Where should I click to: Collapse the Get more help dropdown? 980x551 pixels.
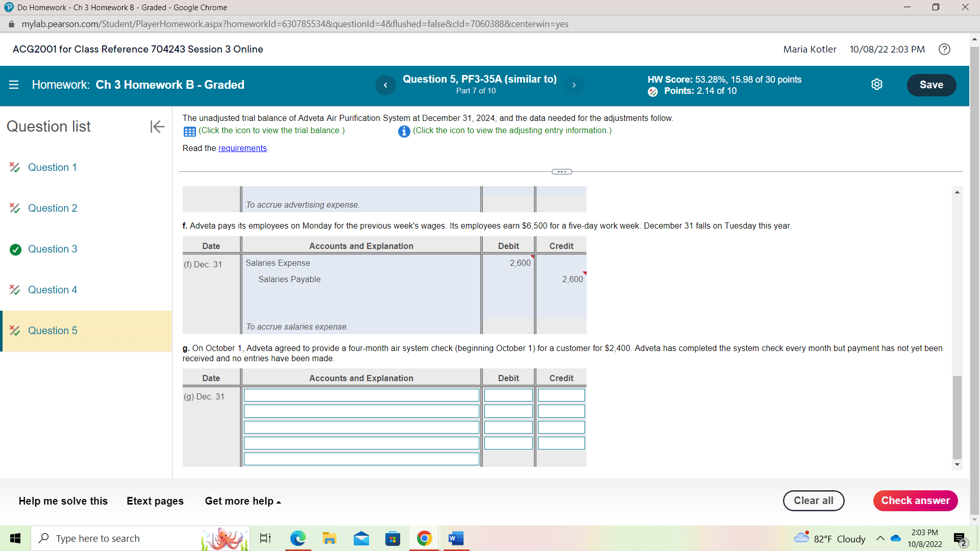(241, 501)
